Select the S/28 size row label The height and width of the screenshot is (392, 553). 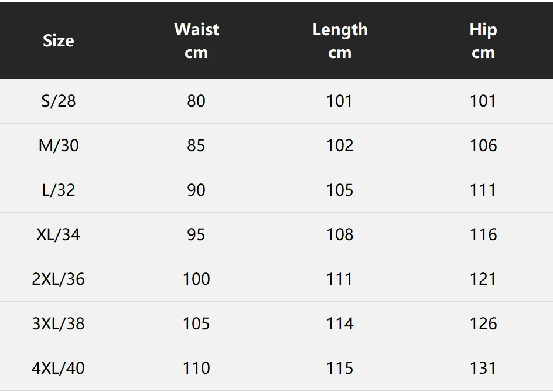point(58,101)
